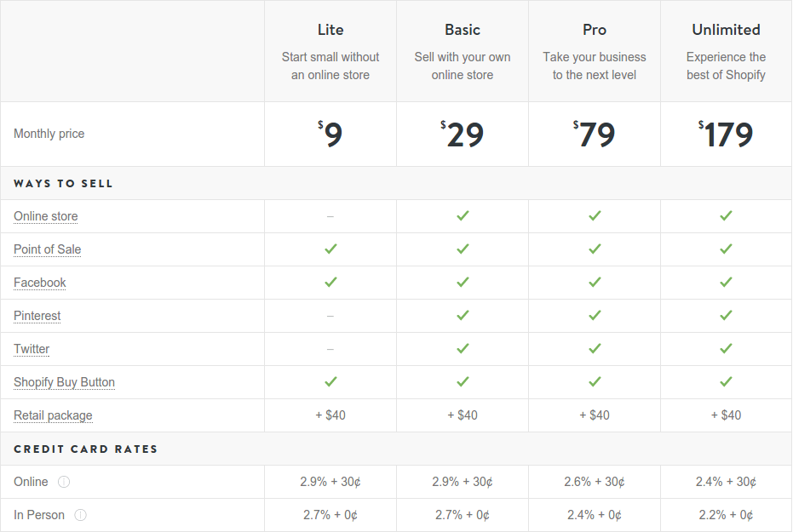The width and height of the screenshot is (793, 532).
Task: Select the Pro plan $79 price
Action: point(595,134)
